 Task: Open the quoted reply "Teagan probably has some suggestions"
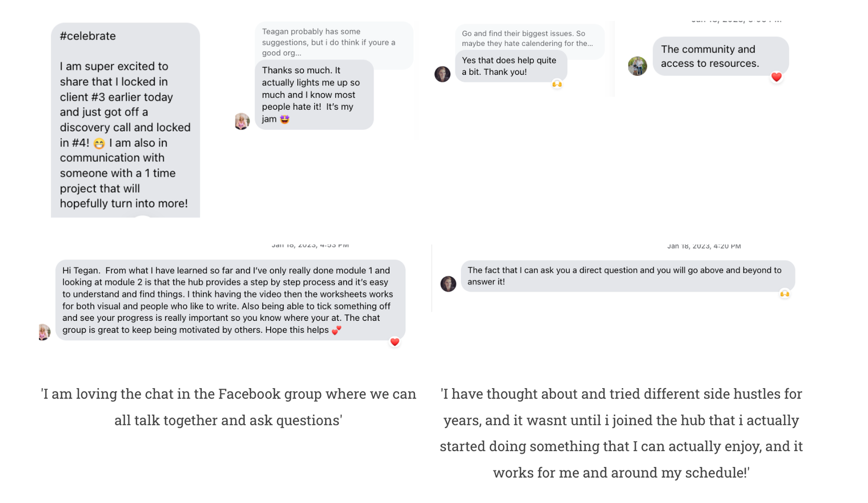point(333,42)
